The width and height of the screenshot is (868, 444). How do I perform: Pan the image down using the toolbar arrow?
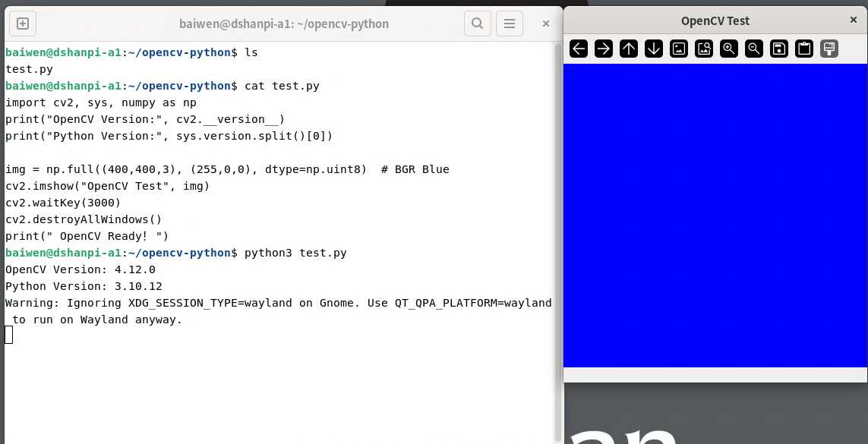(x=654, y=49)
